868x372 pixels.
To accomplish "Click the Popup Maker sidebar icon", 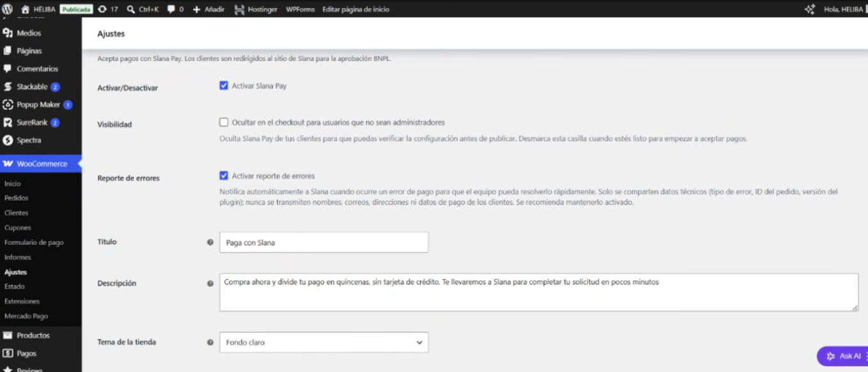I will 8,104.
